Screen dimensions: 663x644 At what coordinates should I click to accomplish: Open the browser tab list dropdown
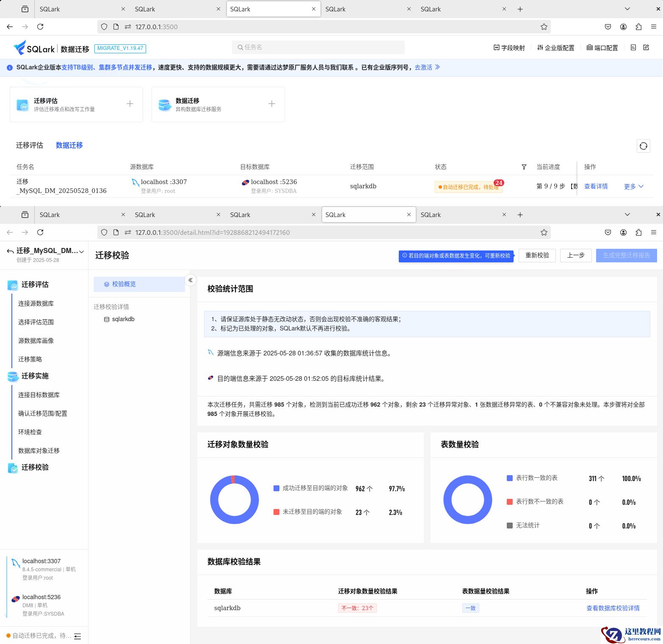(627, 215)
